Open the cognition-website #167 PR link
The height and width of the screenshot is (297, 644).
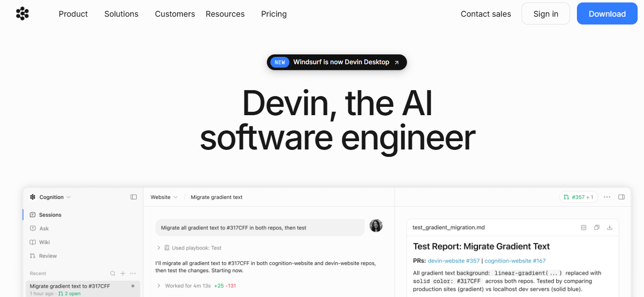click(515, 261)
